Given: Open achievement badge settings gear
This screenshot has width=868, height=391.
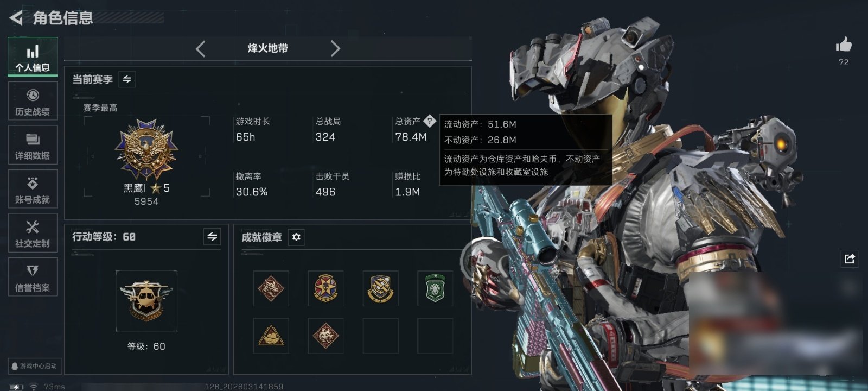Looking at the screenshot, I should (296, 237).
